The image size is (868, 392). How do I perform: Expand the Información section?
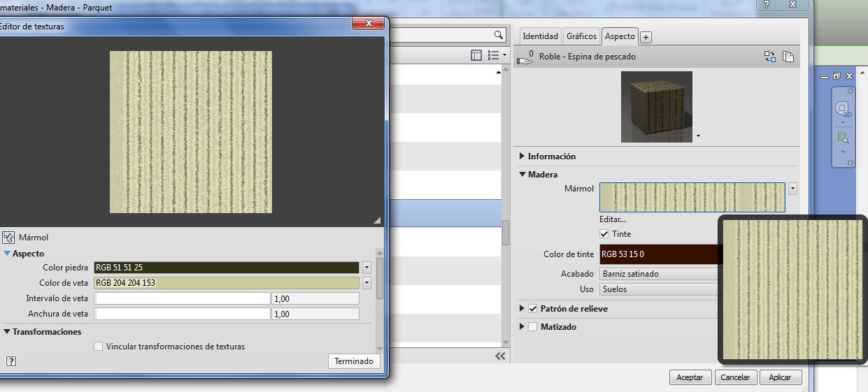522,157
